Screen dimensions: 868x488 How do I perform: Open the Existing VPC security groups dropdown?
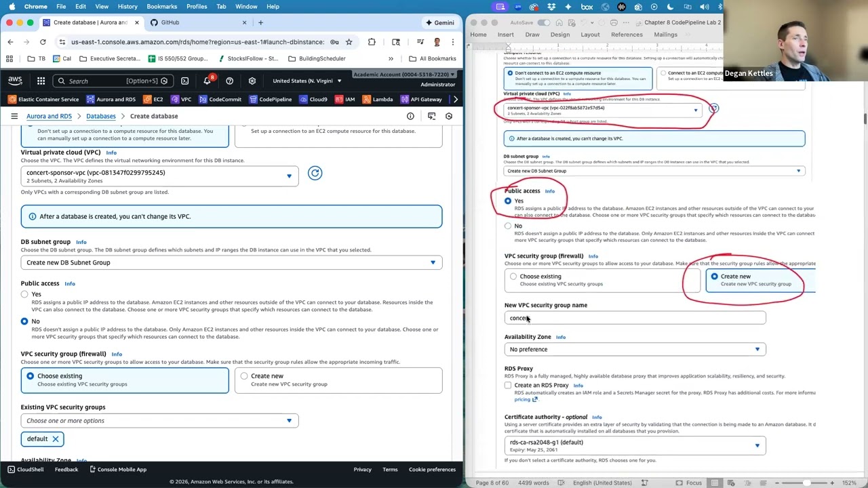159,420
